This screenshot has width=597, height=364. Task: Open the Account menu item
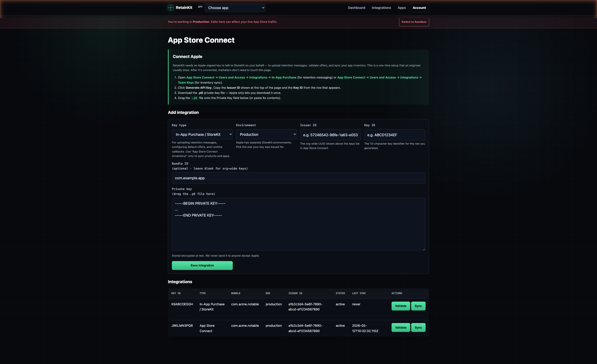tap(419, 8)
